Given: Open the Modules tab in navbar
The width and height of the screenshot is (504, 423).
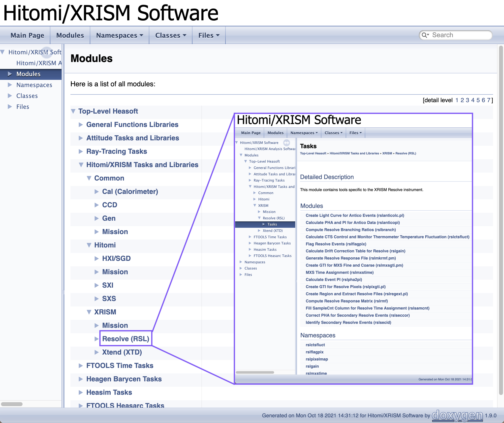Looking at the screenshot, I should [70, 35].
